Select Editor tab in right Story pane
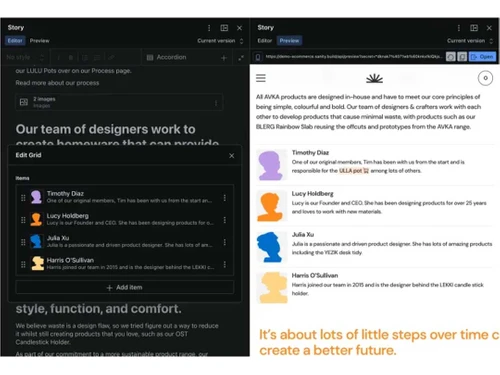 pos(265,41)
